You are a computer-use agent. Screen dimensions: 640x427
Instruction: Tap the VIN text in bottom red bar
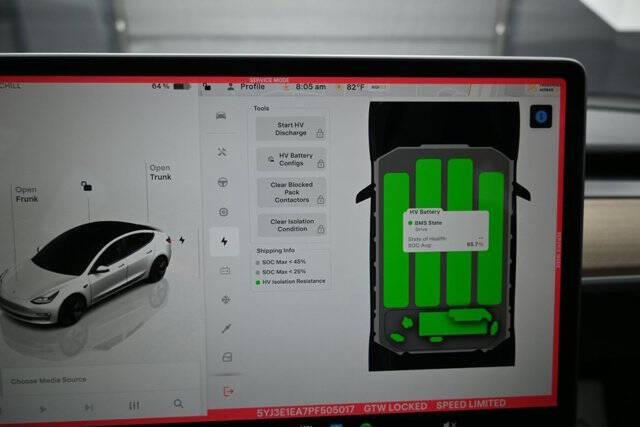(305, 411)
